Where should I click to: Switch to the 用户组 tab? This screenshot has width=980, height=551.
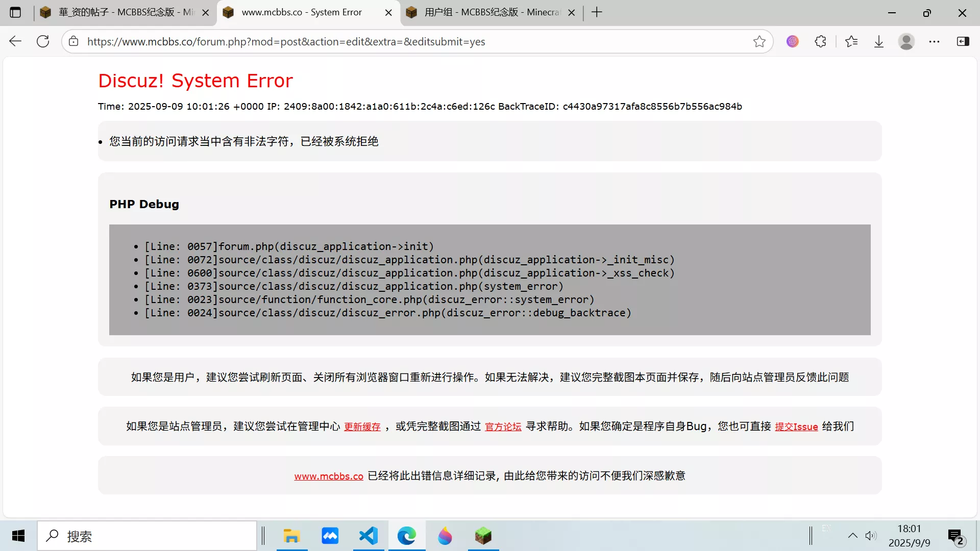coord(485,12)
